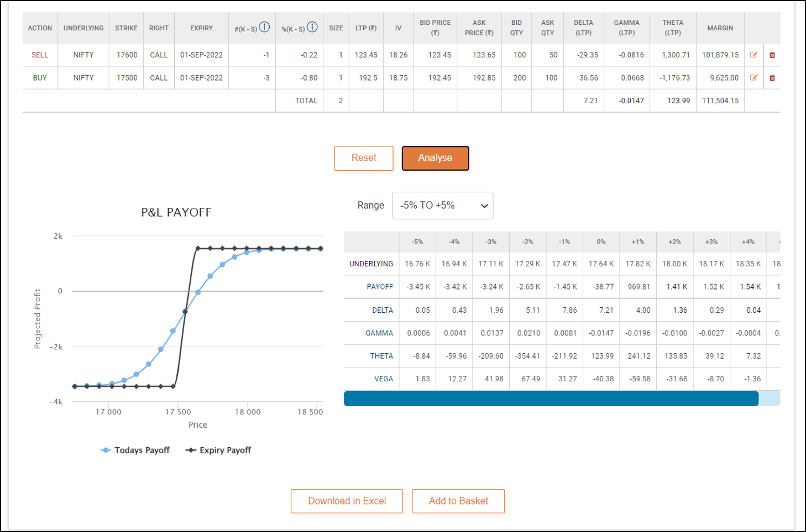This screenshot has width=806, height=532.
Task: Click the DELTA (LTP) column header
Action: click(x=583, y=28)
